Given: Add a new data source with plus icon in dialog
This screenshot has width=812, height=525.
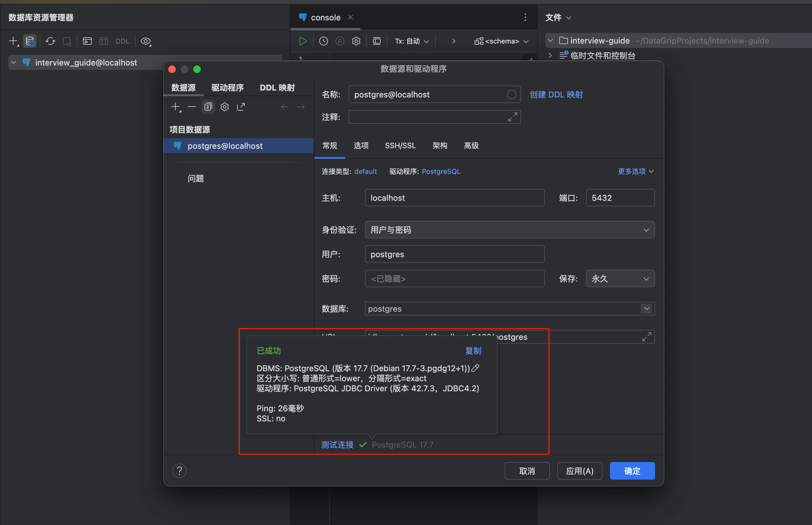Looking at the screenshot, I should [x=175, y=107].
